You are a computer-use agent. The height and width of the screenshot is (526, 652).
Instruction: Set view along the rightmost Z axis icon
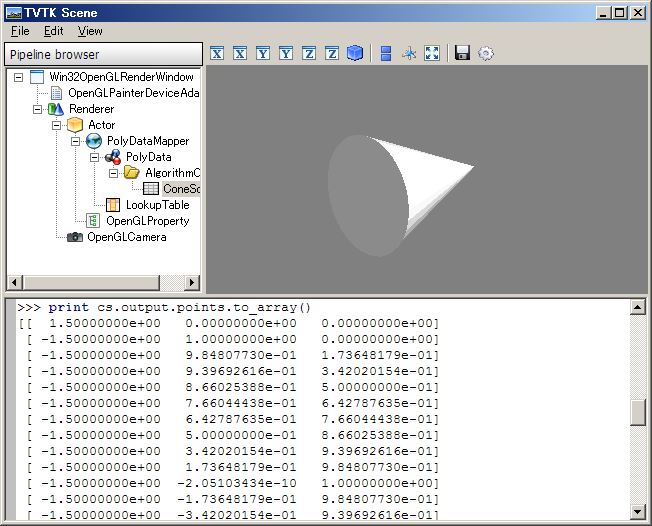[332, 53]
